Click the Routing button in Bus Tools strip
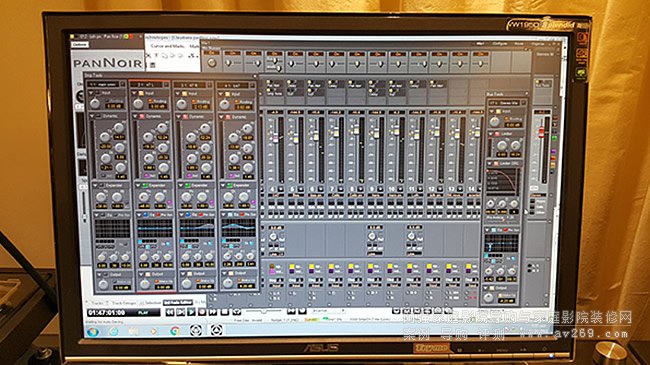This screenshot has height=365, width=650. click(513, 119)
